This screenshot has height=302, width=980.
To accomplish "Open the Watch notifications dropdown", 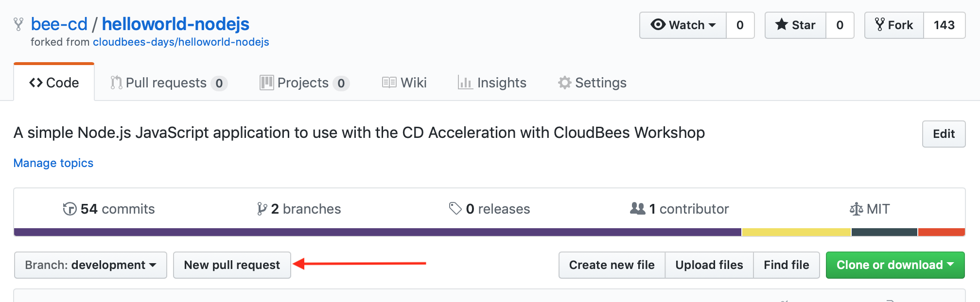I will (x=683, y=25).
